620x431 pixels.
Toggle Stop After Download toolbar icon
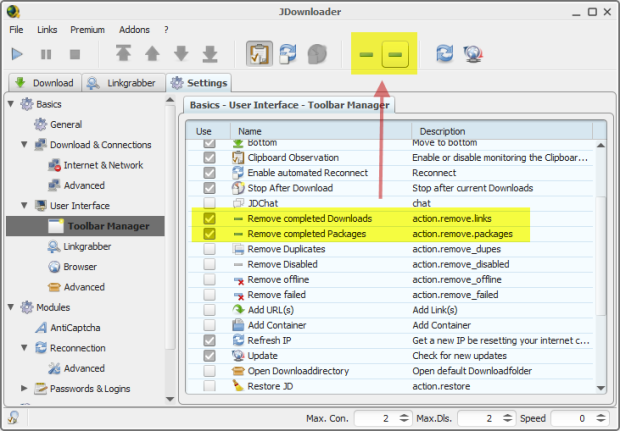click(x=317, y=54)
